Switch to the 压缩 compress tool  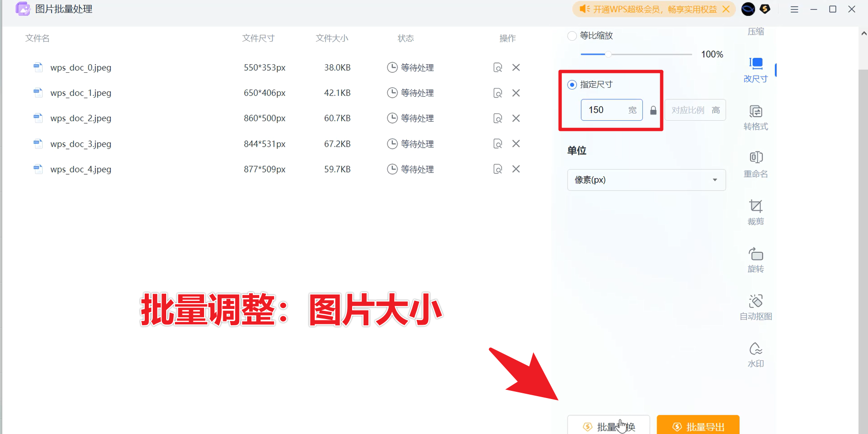pos(755,32)
